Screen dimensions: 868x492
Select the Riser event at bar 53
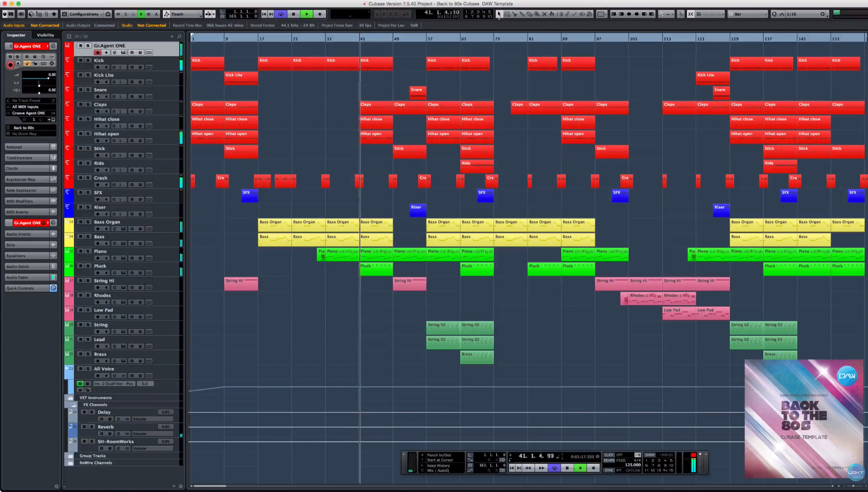click(418, 210)
